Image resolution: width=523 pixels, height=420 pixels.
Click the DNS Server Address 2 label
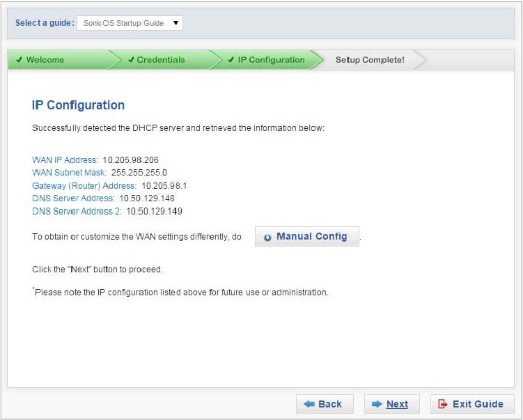click(77, 211)
